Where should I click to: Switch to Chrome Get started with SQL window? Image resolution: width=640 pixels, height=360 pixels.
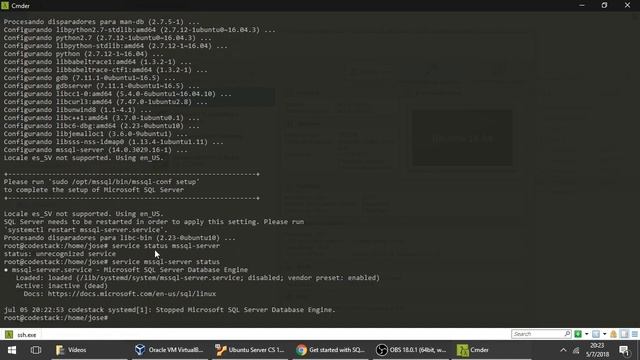pyautogui.click(x=330, y=350)
